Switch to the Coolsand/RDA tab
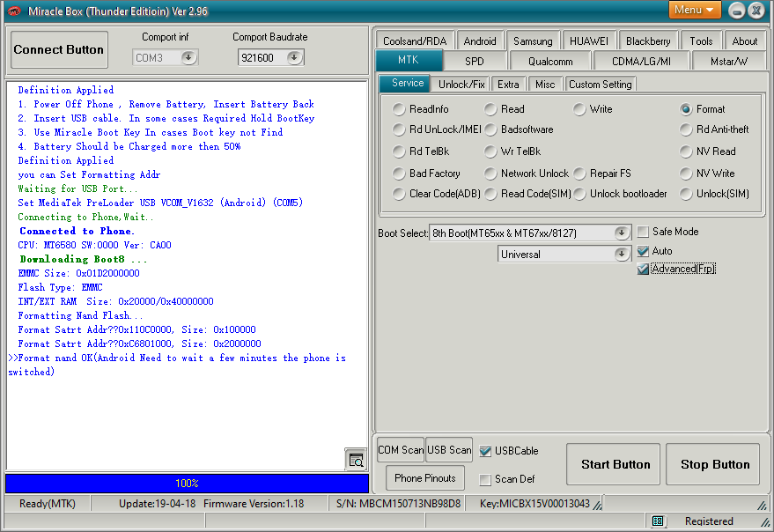774x532 pixels. point(415,41)
